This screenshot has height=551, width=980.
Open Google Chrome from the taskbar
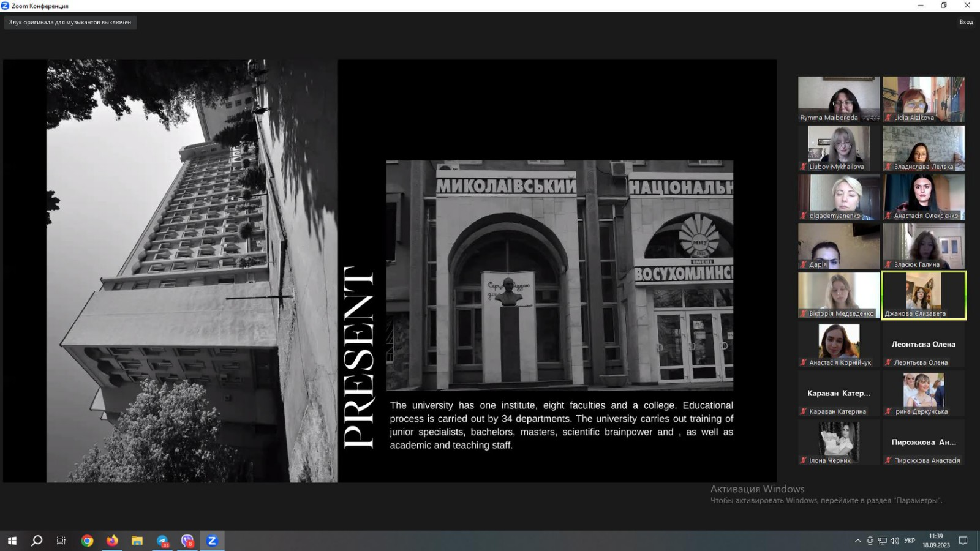(87, 541)
